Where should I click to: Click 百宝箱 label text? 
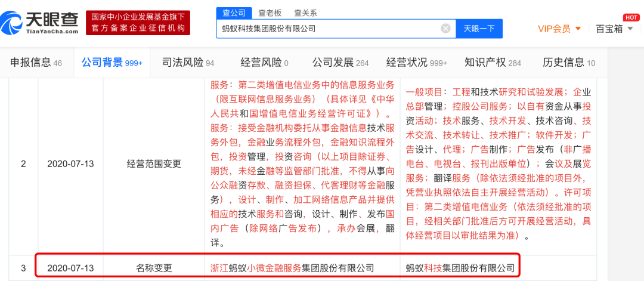609,29
